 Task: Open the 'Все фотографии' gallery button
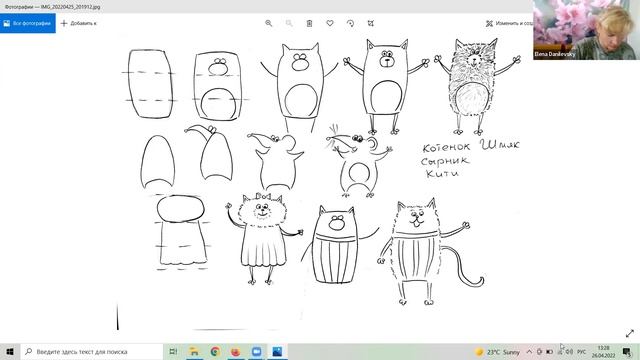pos(28,23)
